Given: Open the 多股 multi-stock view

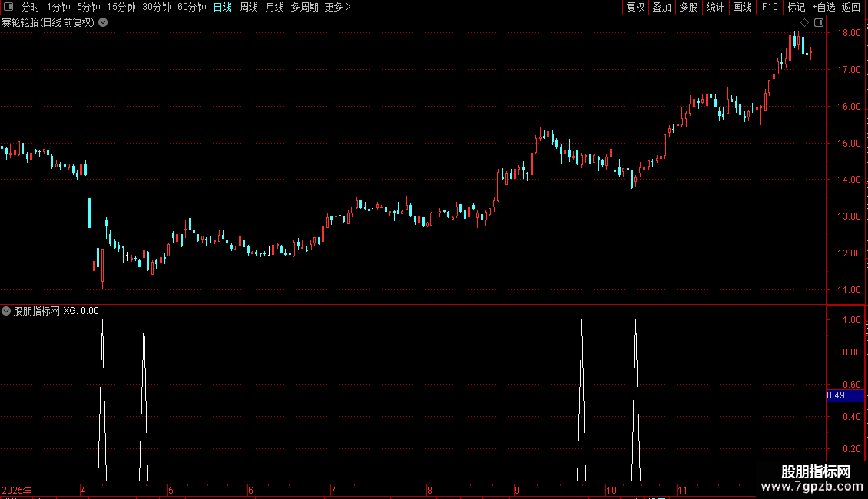Looking at the screenshot, I should pyautogui.click(x=688, y=7).
